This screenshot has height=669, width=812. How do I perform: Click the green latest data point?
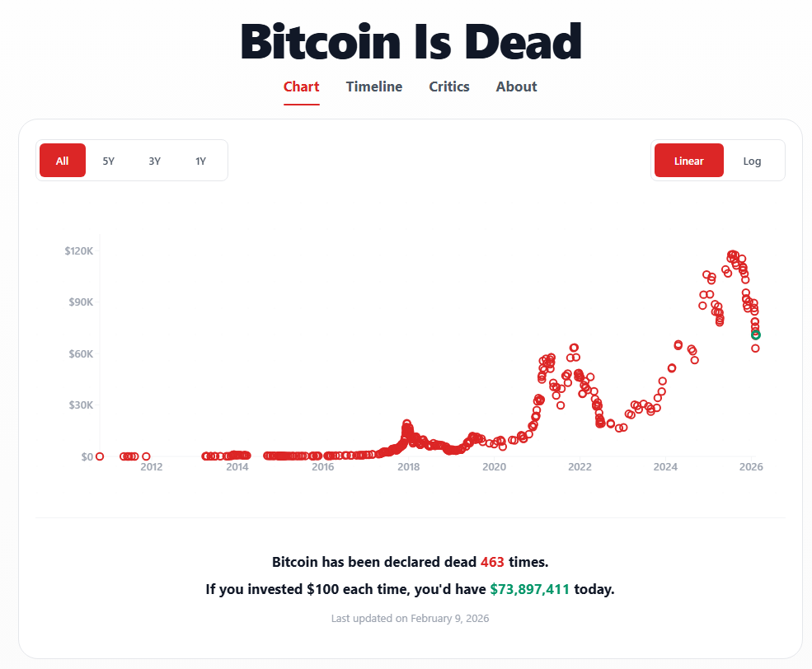point(756,334)
